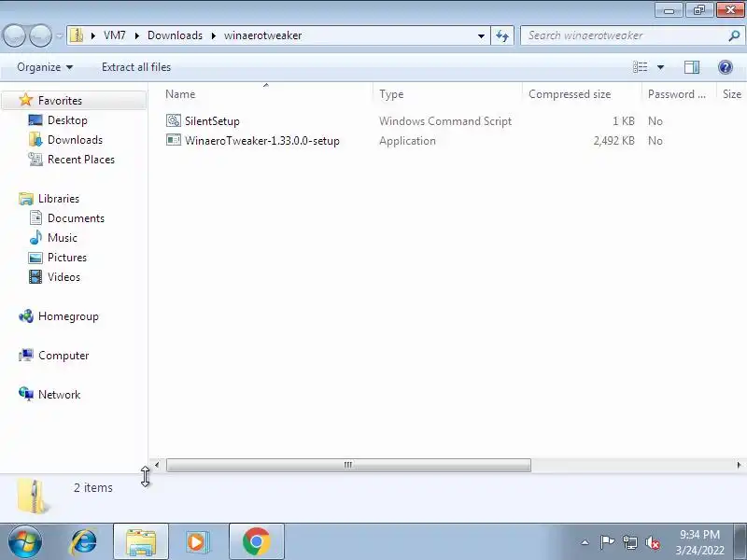Screen dimensions: 747x560
Task: Switch to Google Chrome on the taskbar
Action: pyautogui.click(x=256, y=542)
